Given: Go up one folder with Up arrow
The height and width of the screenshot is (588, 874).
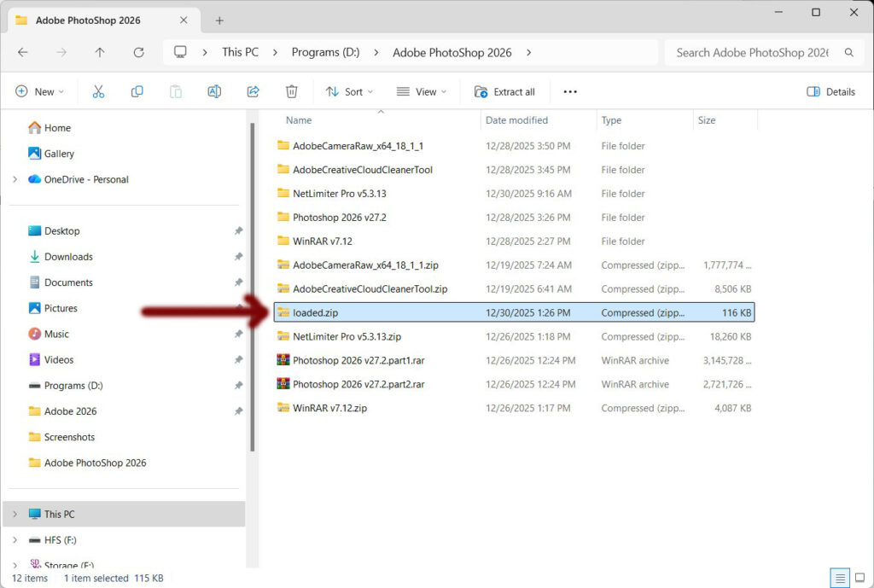Looking at the screenshot, I should click(x=100, y=52).
